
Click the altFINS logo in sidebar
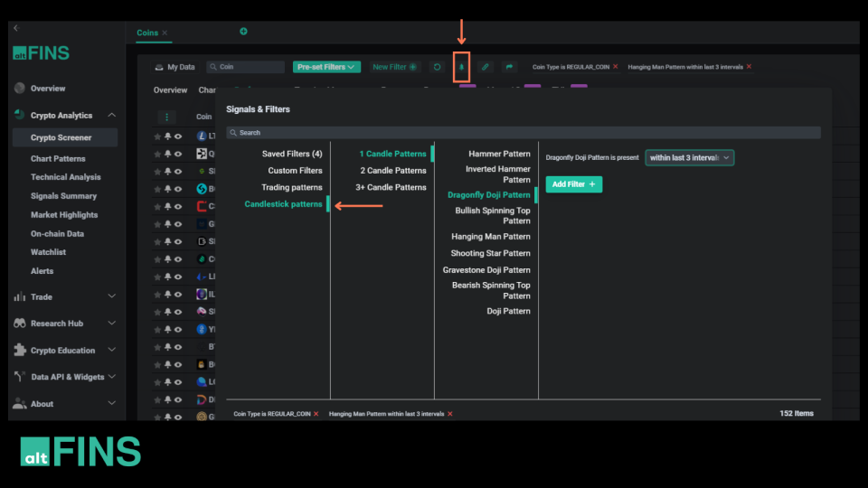(41, 52)
